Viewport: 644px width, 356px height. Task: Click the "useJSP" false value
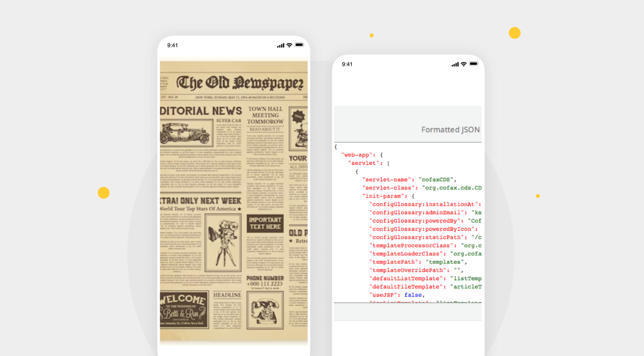coord(413,295)
